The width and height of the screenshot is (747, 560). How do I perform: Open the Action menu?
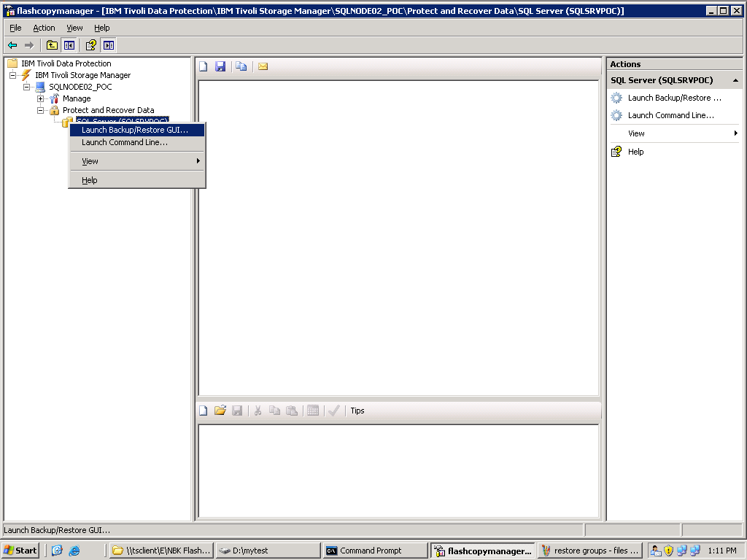(44, 28)
